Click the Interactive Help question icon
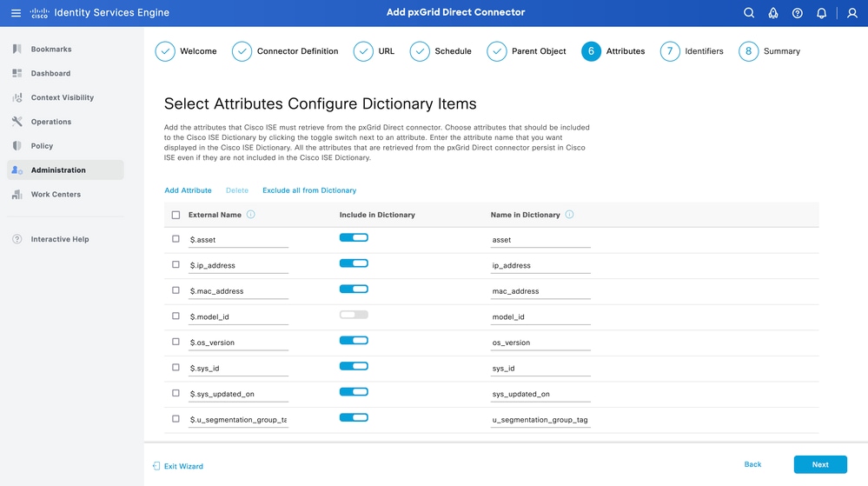The height and width of the screenshot is (486, 868). (17, 239)
